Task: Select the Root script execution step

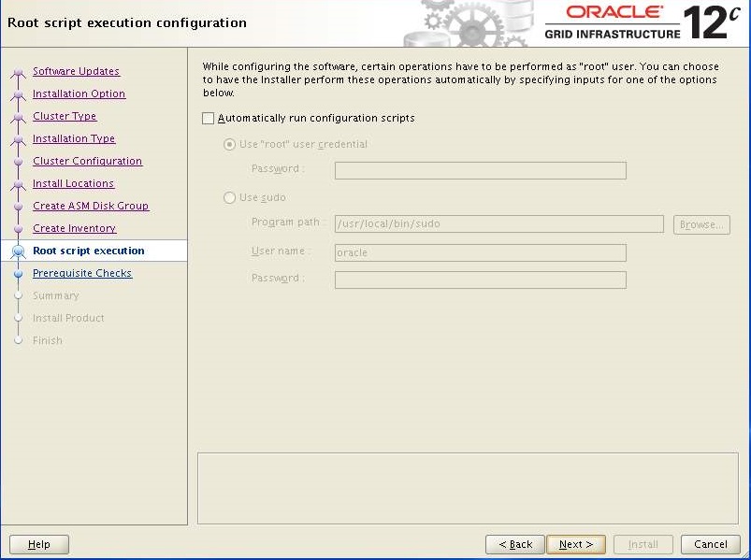Action: [89, 251]
